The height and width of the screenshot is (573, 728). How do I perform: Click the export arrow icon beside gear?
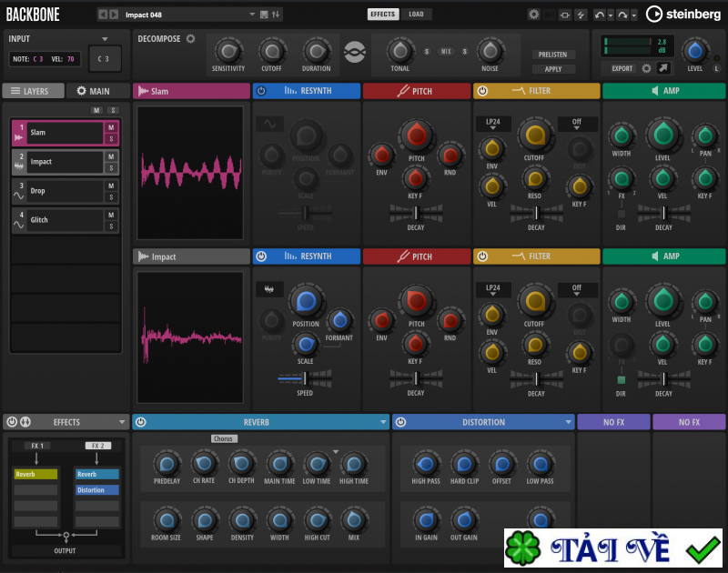click(x=664, y=68)
